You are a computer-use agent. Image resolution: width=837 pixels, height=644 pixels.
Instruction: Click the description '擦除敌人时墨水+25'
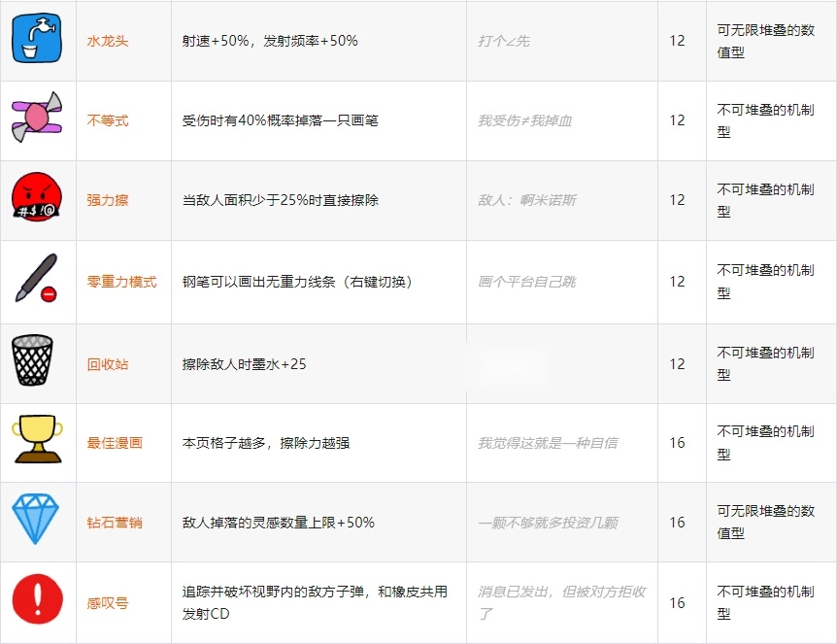coord(244,364)
